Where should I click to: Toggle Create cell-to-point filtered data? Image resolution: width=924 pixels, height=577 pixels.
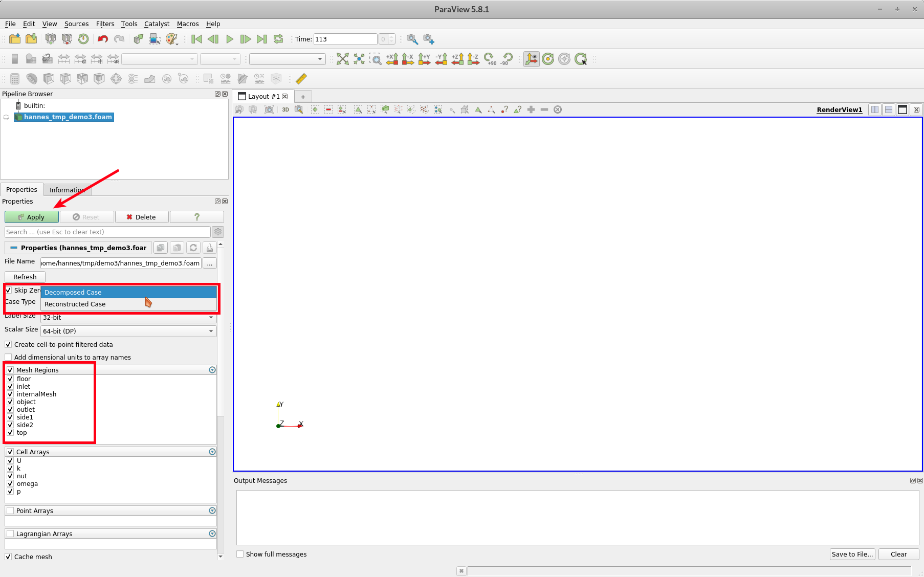pos(8,345)
